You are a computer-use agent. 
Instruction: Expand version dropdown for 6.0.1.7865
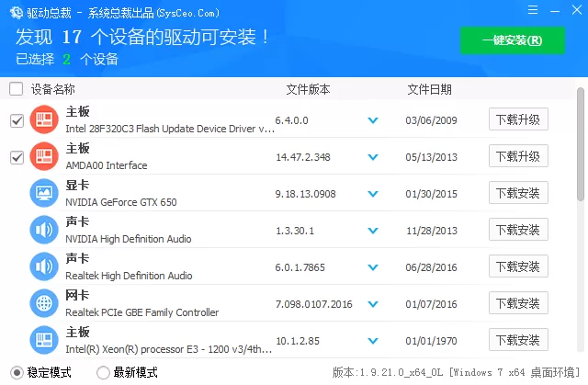click(x=373, y=267)
